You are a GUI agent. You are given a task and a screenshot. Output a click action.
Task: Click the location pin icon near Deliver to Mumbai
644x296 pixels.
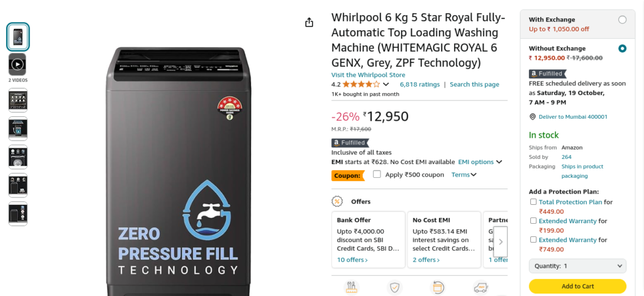[x=533, y=117]
